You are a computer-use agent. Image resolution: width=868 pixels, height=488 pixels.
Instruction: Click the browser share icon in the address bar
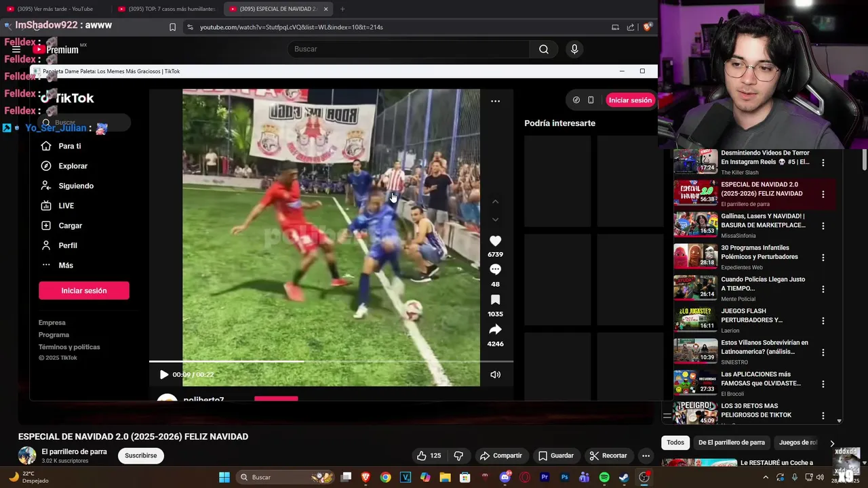[631, 27]
